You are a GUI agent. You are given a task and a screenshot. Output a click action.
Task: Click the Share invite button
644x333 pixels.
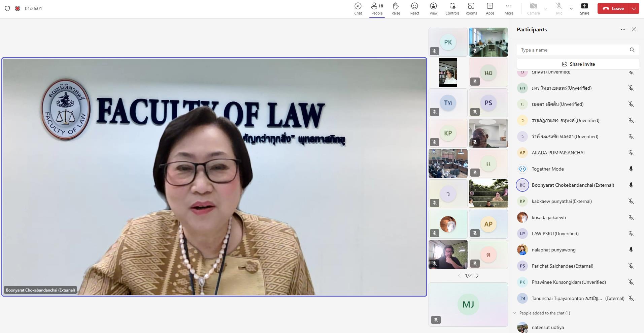pyautogui.click(x=578, y=64)
